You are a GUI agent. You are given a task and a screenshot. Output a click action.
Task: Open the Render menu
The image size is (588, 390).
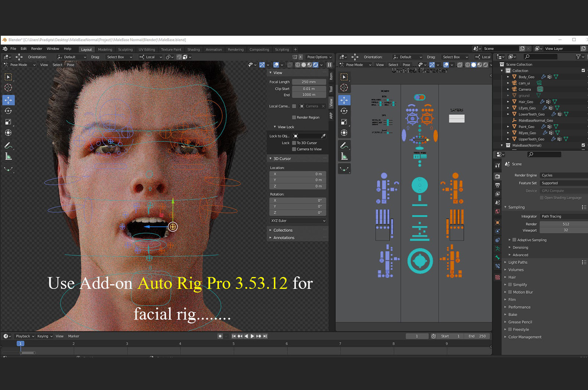pyautogui.click(x=37, y=49)
